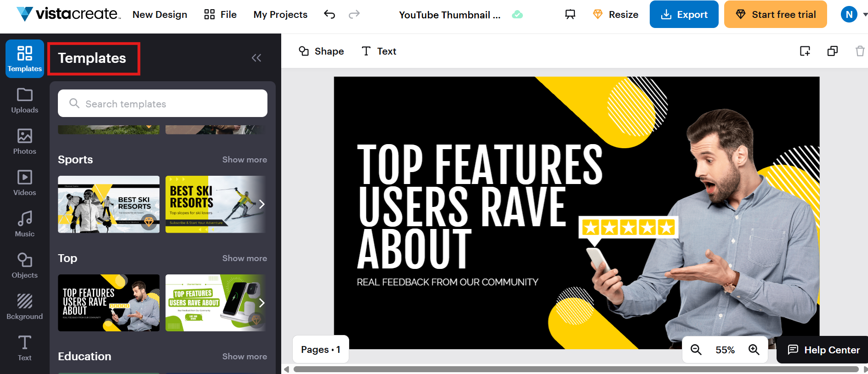868x374 pixels.
Task: Show more Top templates
Action: point(244,258)
